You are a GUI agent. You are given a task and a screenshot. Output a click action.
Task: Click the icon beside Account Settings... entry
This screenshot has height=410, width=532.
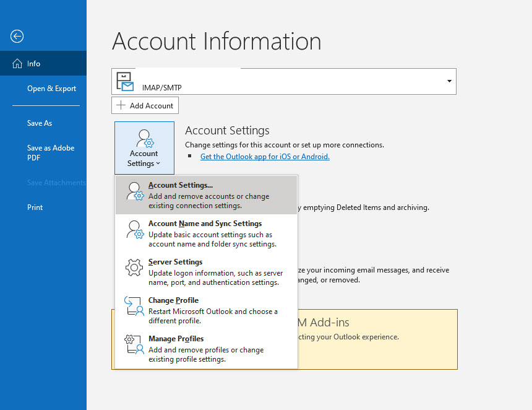tap(135, 191)
